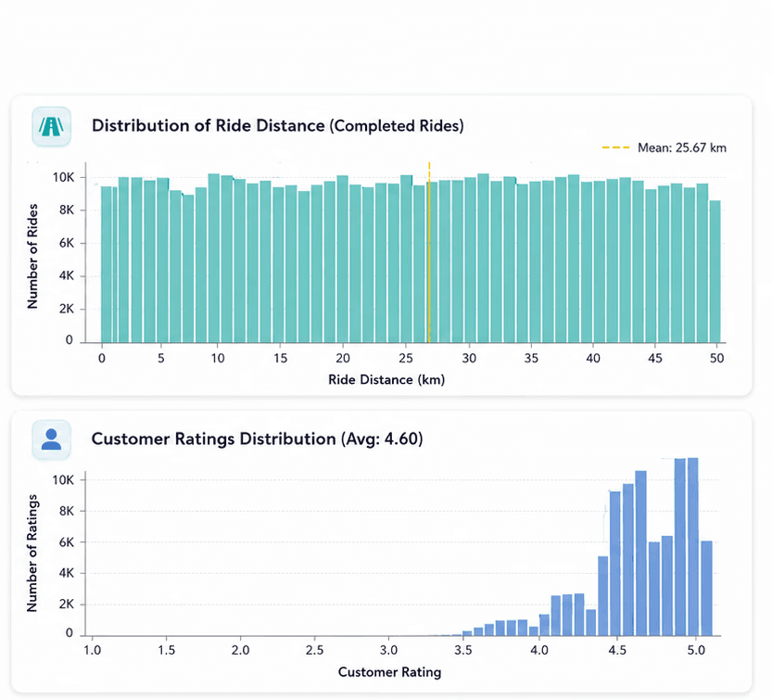Click the first teal bar at 0 km
The image size is (772, 700).
tap(107, 264)
